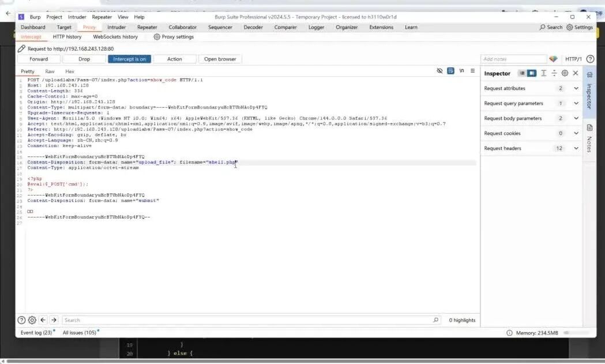Viewport: 605px width, 364px height.
Task: Toggle hide non-printable characters eye icon
Action: (x=439, y=70)
